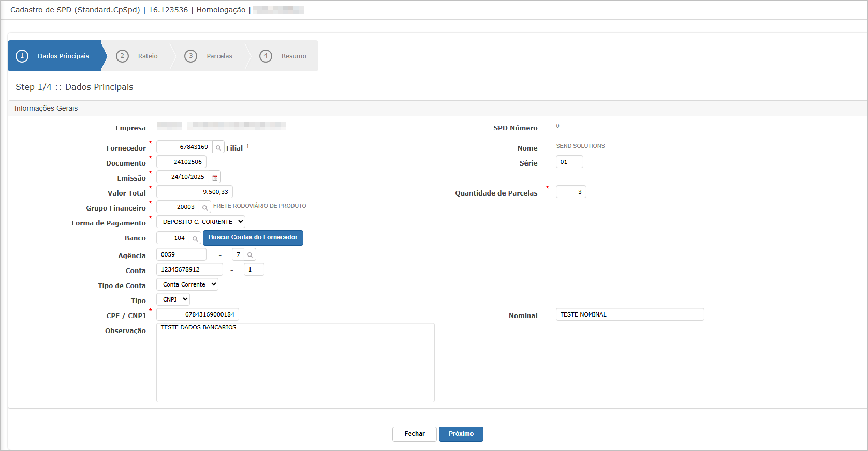Open the Tipo CNPJ dropdown

pyautogui.click(x=173, y=299)
